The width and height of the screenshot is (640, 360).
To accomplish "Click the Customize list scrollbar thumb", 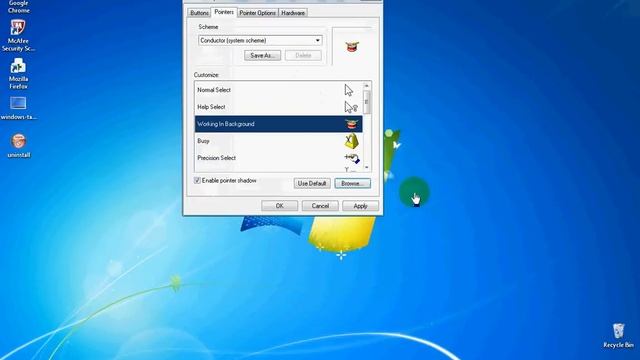I will [x=367, y=102].
